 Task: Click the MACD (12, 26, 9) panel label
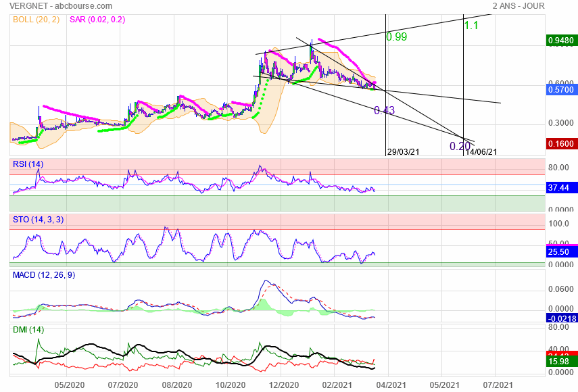click(45, 274)
